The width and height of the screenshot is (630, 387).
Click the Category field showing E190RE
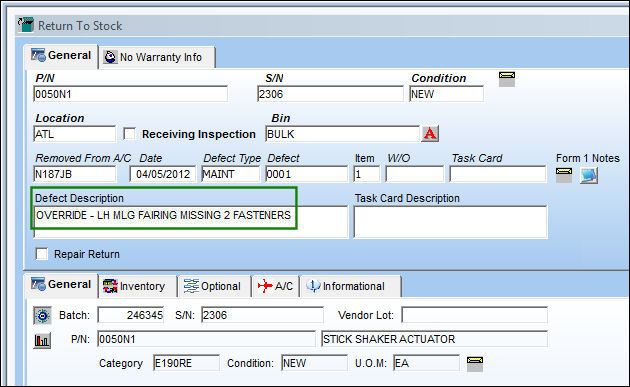[186, 363]
